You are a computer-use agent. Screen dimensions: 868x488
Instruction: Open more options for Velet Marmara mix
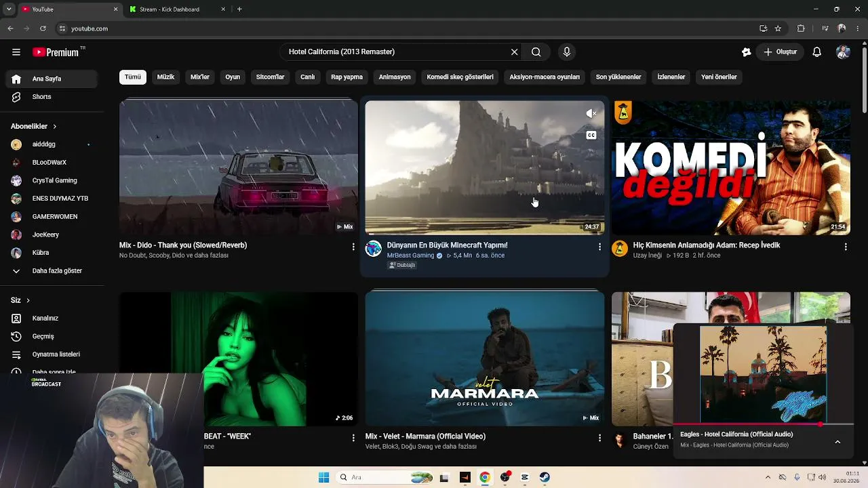pos(599,439)
